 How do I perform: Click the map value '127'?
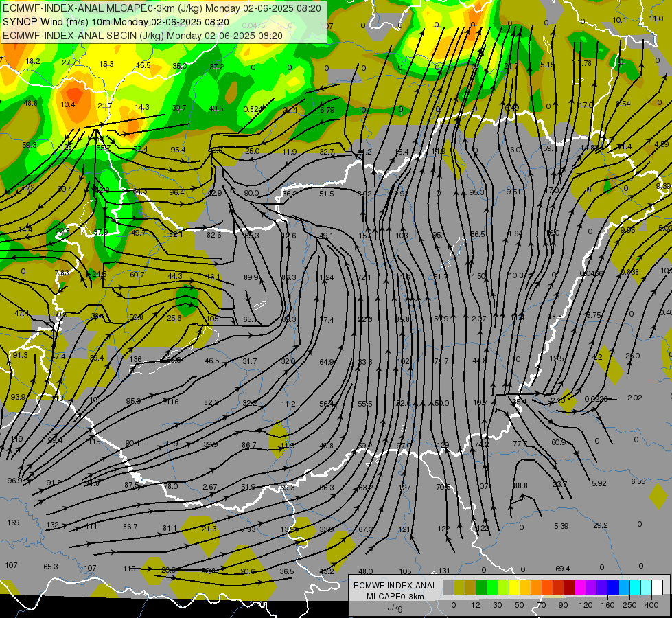click(404, 488)
